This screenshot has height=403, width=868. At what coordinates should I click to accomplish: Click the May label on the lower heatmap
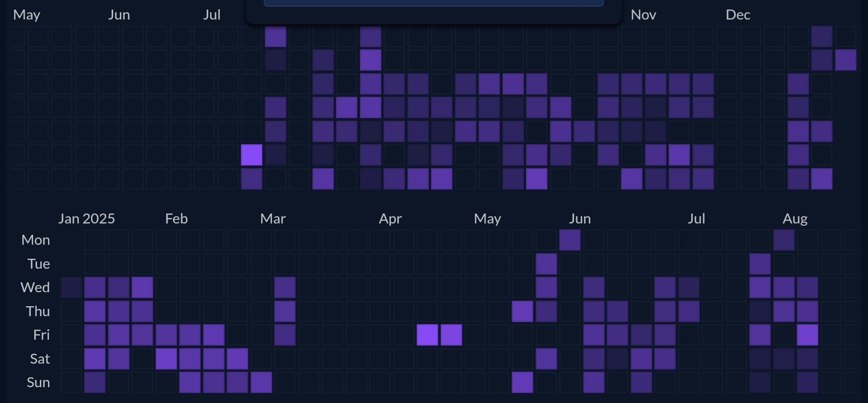click(x=487, y=219)
